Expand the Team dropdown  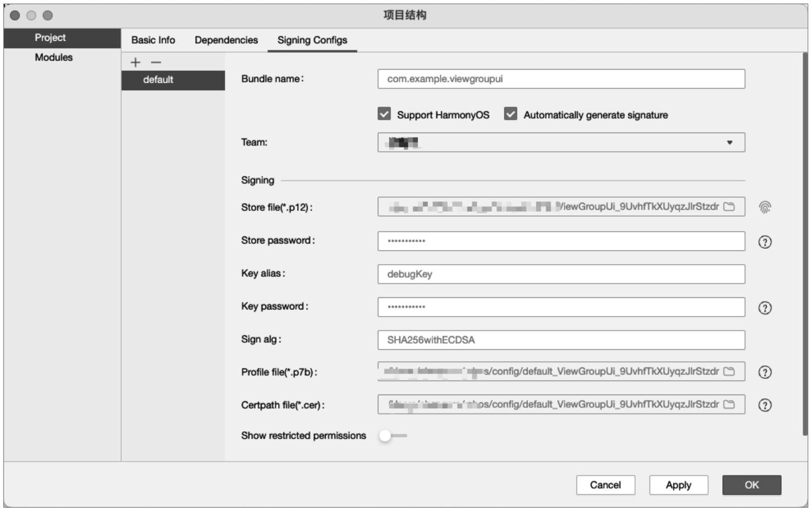pyautogui.click(x=729, y=143)
